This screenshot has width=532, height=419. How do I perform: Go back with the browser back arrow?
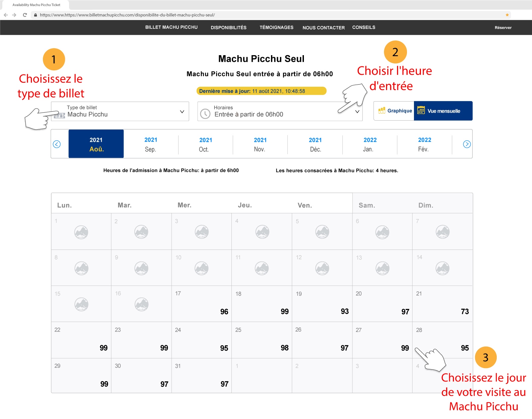pyautogui.click(x=6, y=15)
